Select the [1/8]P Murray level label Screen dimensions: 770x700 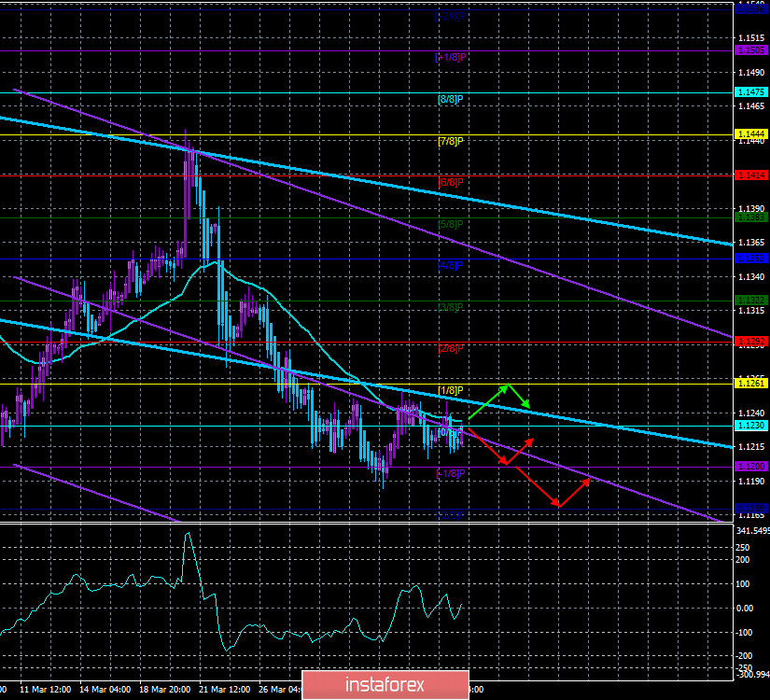coord(450,390)
